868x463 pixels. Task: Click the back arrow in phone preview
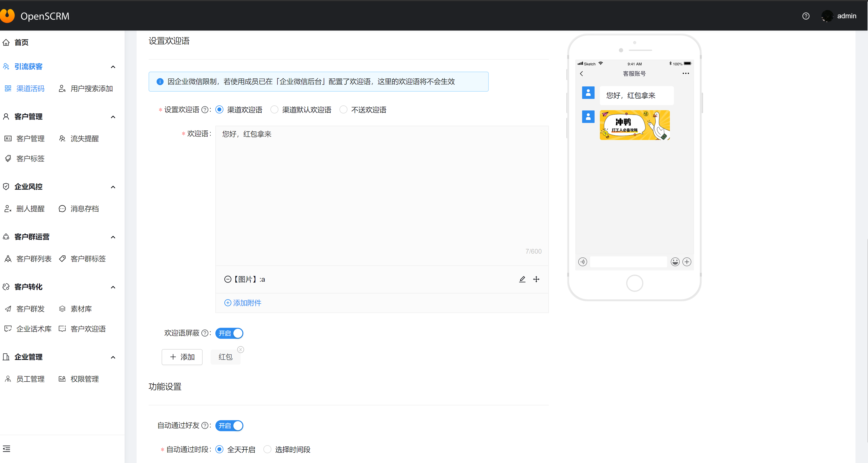click(582, 74)
